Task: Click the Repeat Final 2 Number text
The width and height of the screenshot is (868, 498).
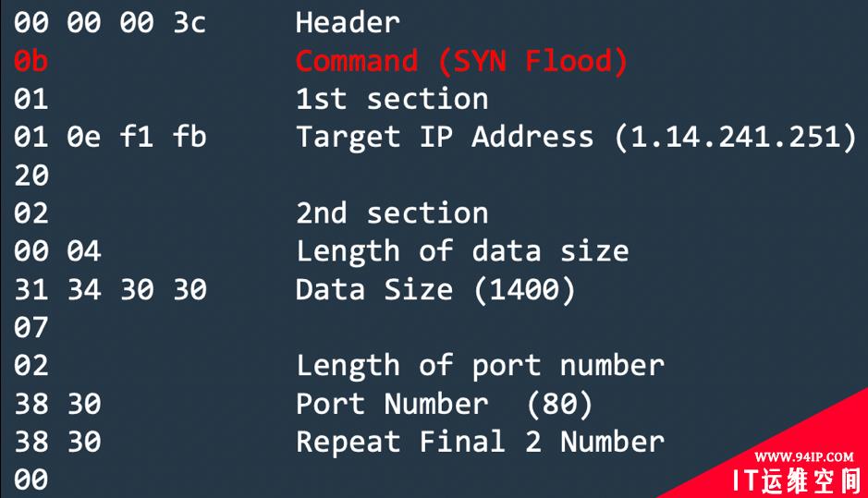Action: tap(480, 442)
